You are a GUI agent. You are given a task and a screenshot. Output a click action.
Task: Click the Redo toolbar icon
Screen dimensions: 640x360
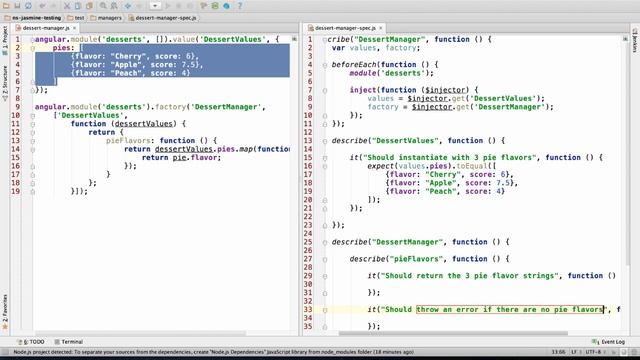tap(53, 6)
